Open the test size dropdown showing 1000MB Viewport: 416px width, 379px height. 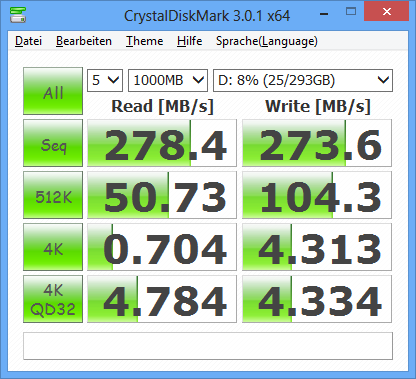[168, 80]
